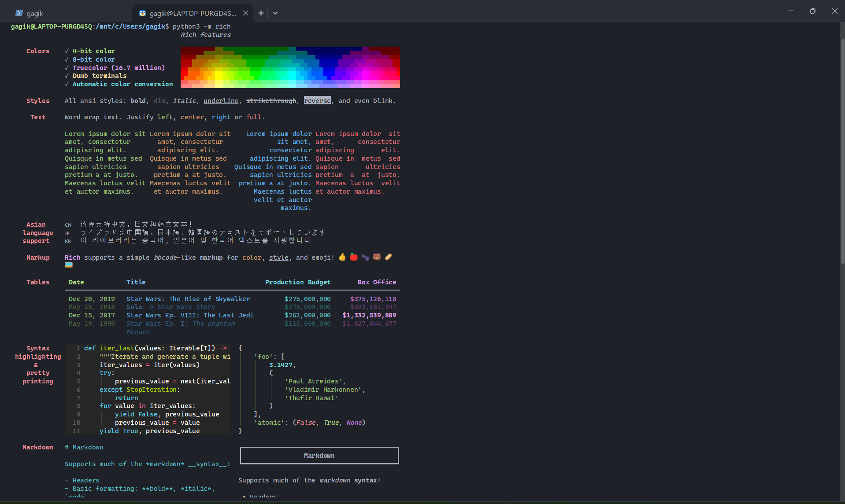Click the $1,332,539,889 box office value
Image resolution: width=845 pixels, height=504 pixels.
(x=369, y=315)
